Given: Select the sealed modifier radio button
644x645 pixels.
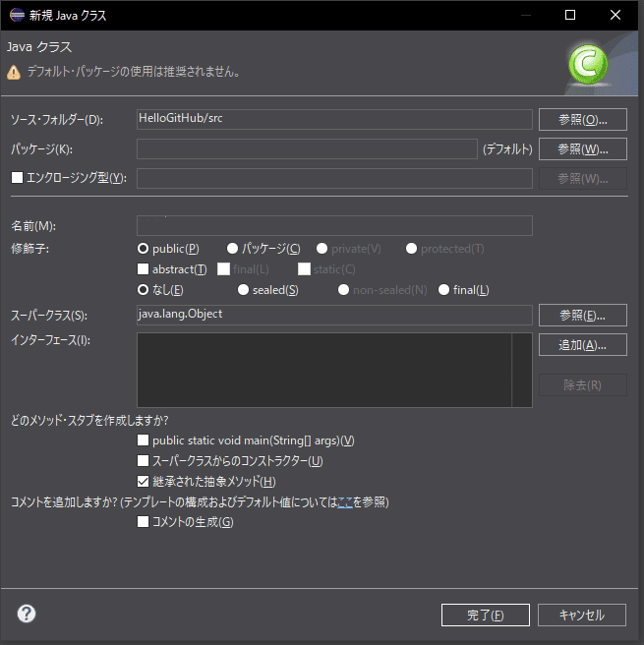Looking at the screenshot, I should [244, 290].
